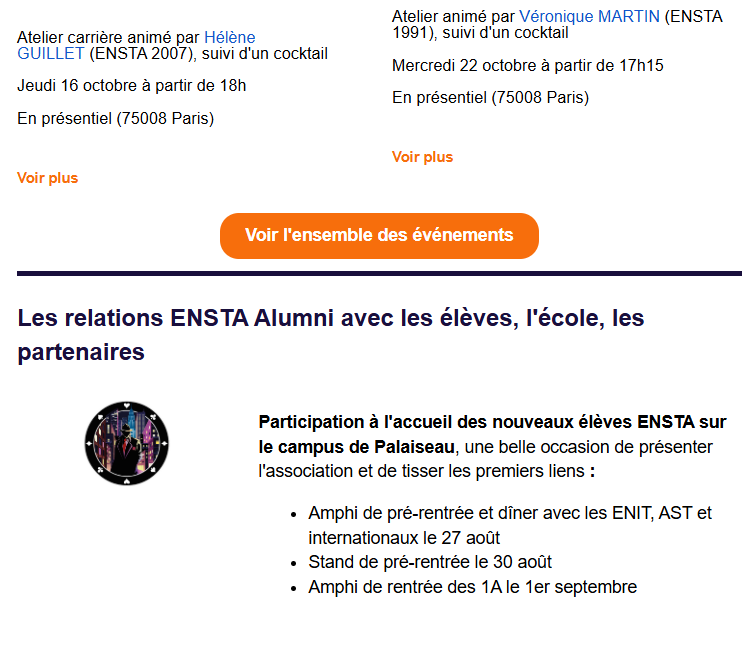
Task: Click 'Voir plus' under the 22 octobre event
Action: point(422,157)
